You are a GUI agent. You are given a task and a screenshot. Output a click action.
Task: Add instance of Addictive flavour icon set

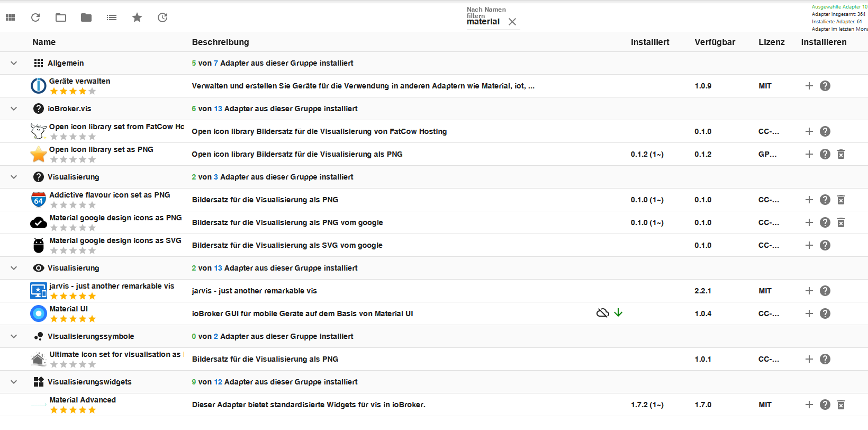tap(809, 200)
